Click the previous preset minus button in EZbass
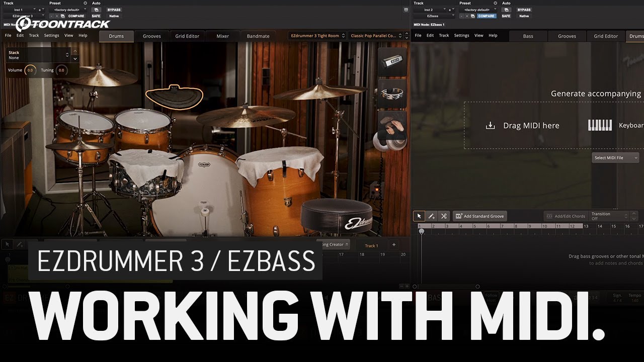Image resolution: width=644 pixels, height=362 pixels. coord(461,16)
